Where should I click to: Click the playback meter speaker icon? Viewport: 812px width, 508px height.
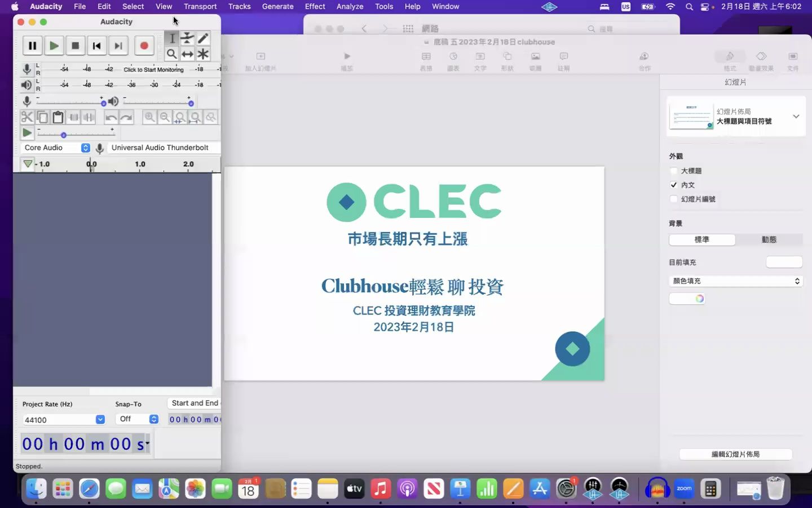pyautogui.click(x=27, y=85)
